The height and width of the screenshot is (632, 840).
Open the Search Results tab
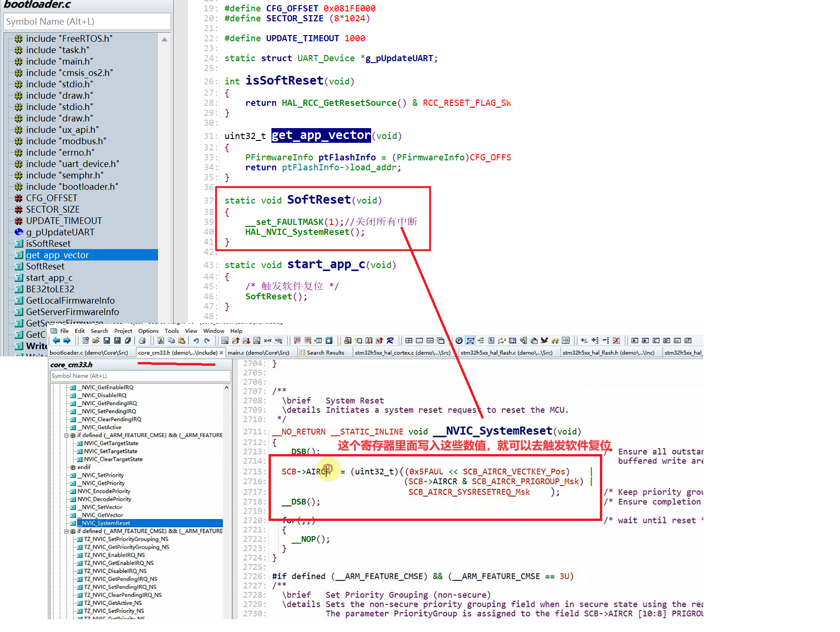click(x=325, y=353)
